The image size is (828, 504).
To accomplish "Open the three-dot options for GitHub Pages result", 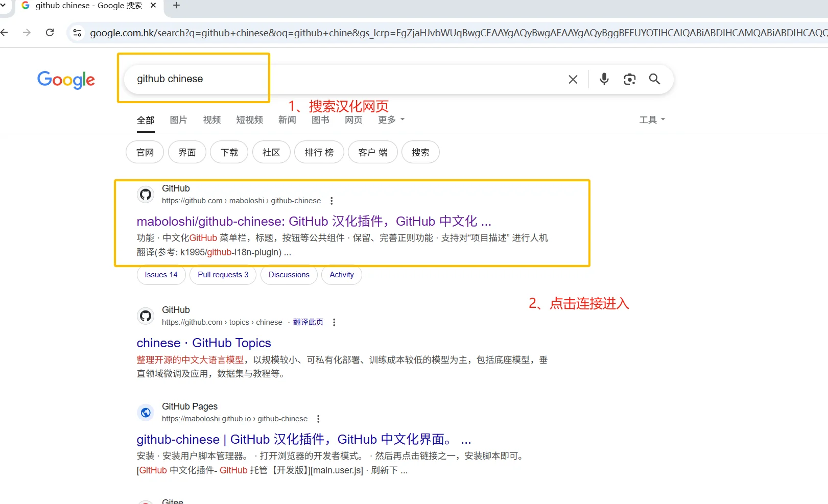I will coord(318,418).
